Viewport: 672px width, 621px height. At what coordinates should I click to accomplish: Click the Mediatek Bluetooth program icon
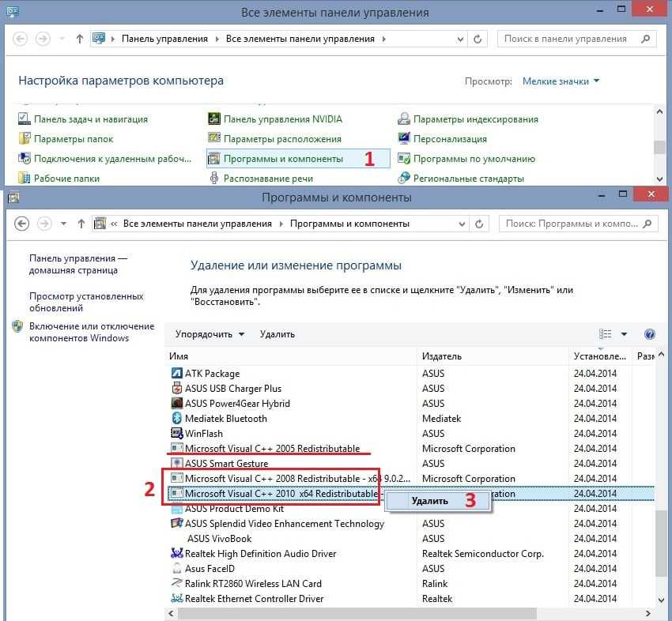177,419
